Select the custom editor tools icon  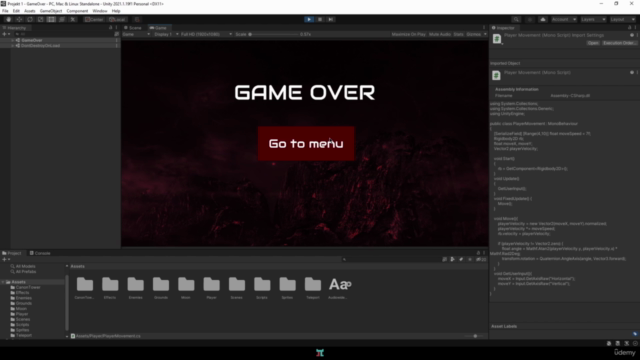[73, 19]
